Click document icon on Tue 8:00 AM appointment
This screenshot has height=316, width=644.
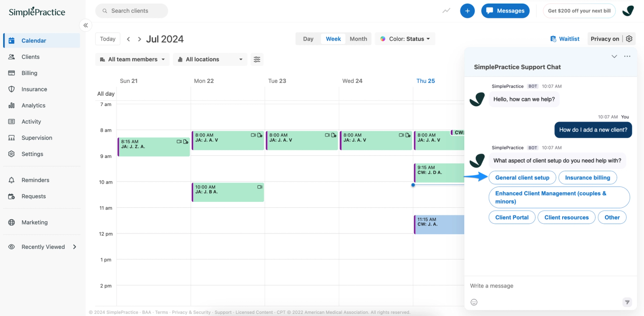tap(334, 135)
